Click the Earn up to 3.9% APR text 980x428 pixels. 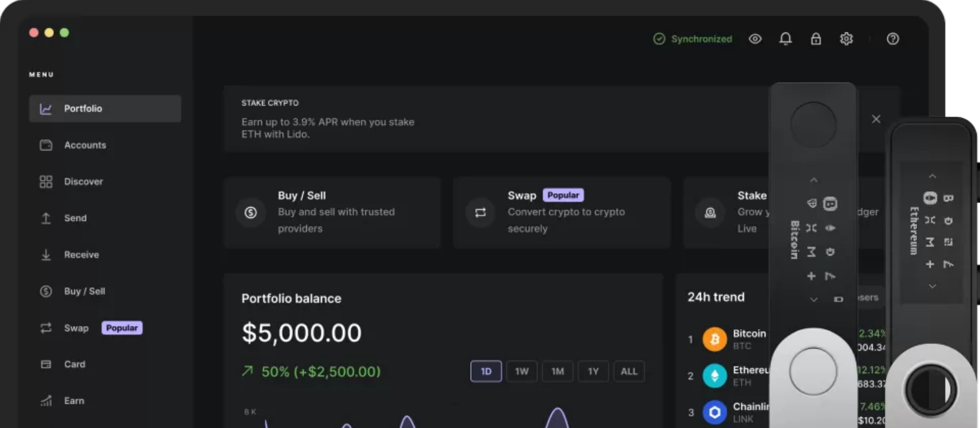[328, 128]
